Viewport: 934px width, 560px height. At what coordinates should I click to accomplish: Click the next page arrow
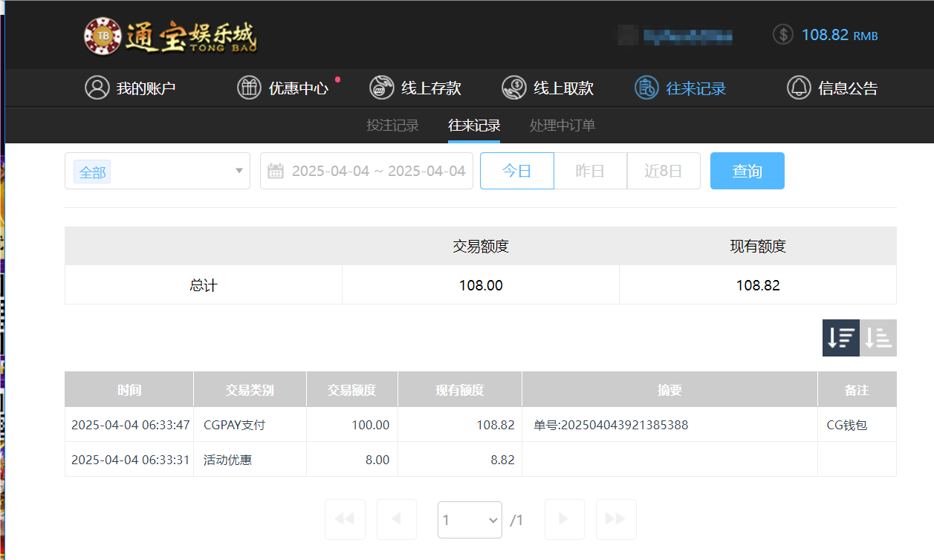[564, 519]
